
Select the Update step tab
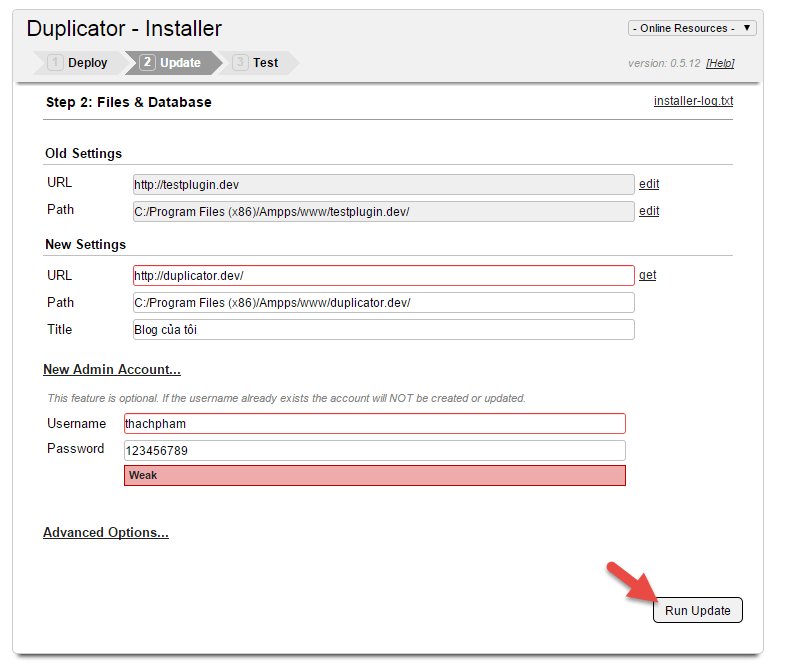pyautogui.click(x=172, y=63)
